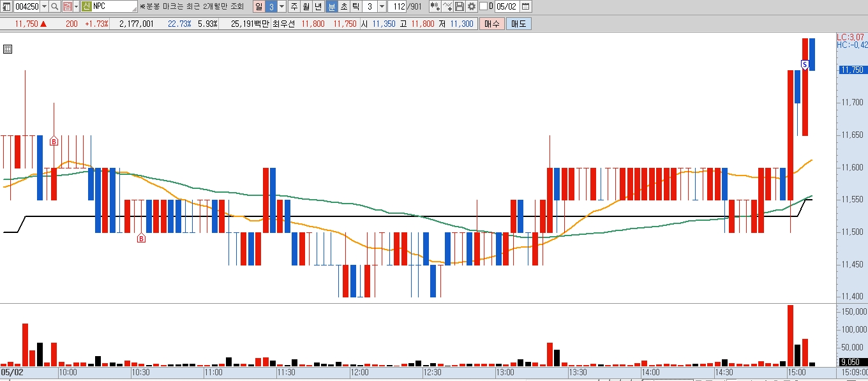Screen dimensions: 868x381
Task: Open the stock code history dropdown
Action: coord(44,6)
